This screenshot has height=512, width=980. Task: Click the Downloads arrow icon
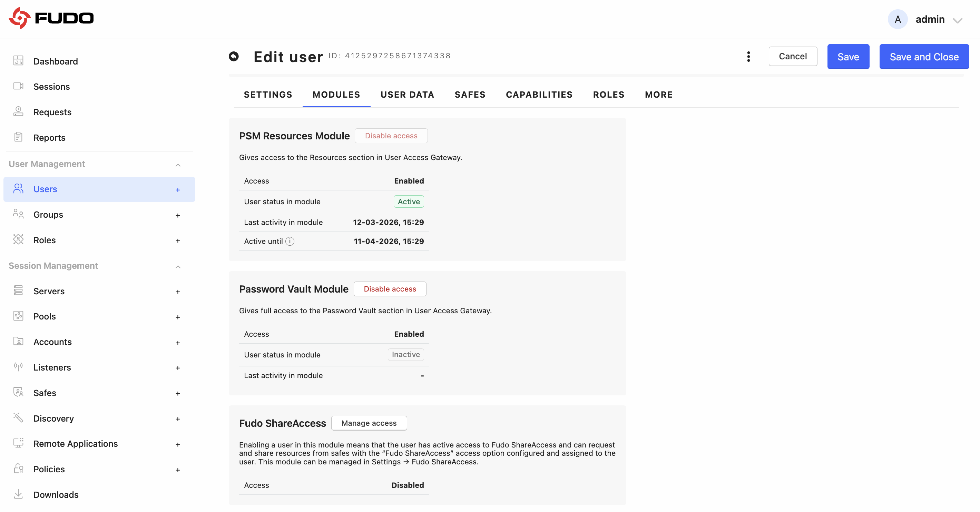(18, 494)
